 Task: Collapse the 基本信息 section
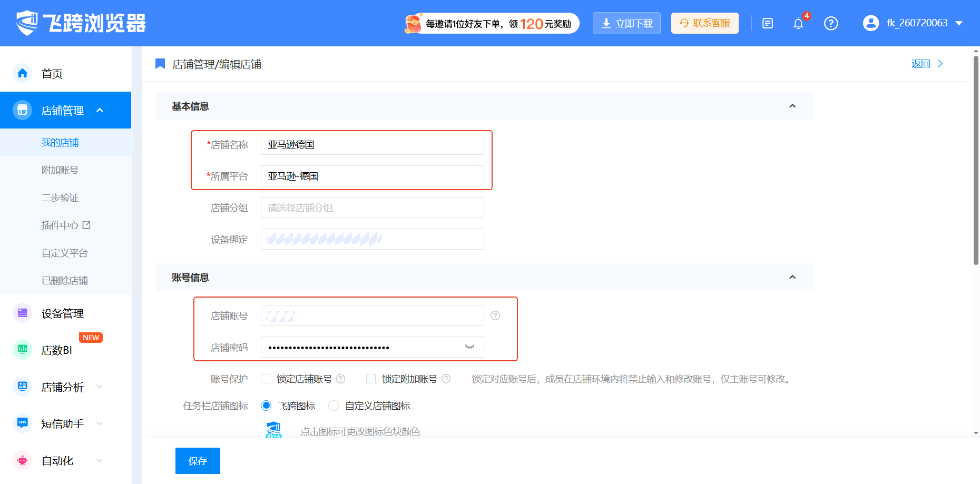coord(792,106)
